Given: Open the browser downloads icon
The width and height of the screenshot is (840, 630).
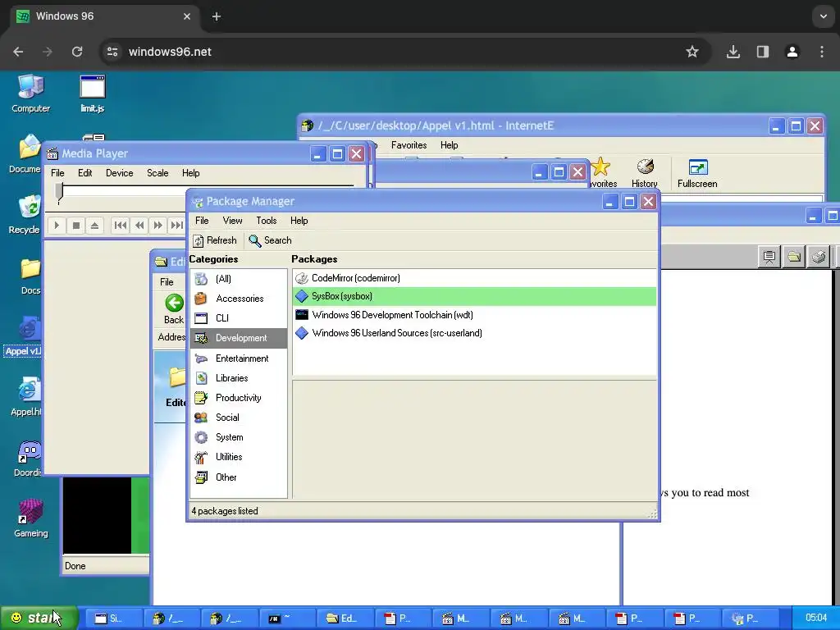Looking at the screenshot, I should (x=733, y=52).
